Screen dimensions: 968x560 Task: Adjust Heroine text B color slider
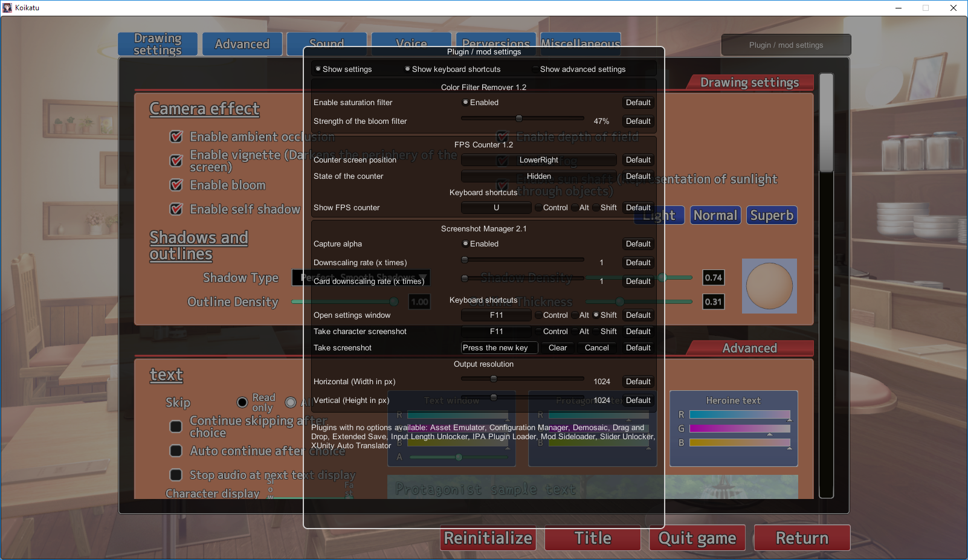(740, 443)
